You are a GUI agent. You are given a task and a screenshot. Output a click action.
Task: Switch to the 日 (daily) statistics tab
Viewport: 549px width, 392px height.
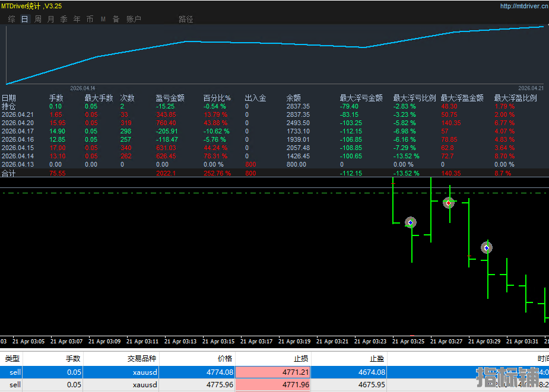[x=24, y=19]
